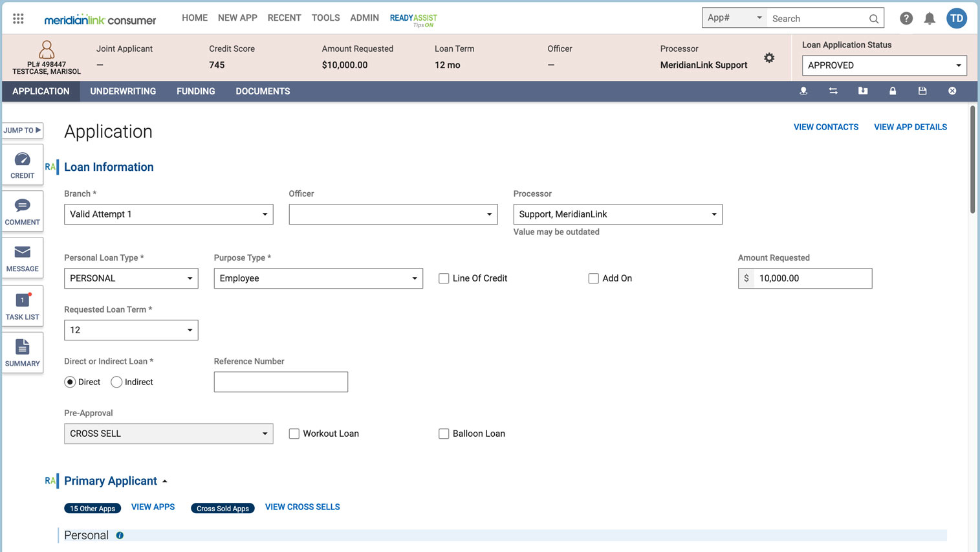Click the gear icon next to Processor

point(769,57)
